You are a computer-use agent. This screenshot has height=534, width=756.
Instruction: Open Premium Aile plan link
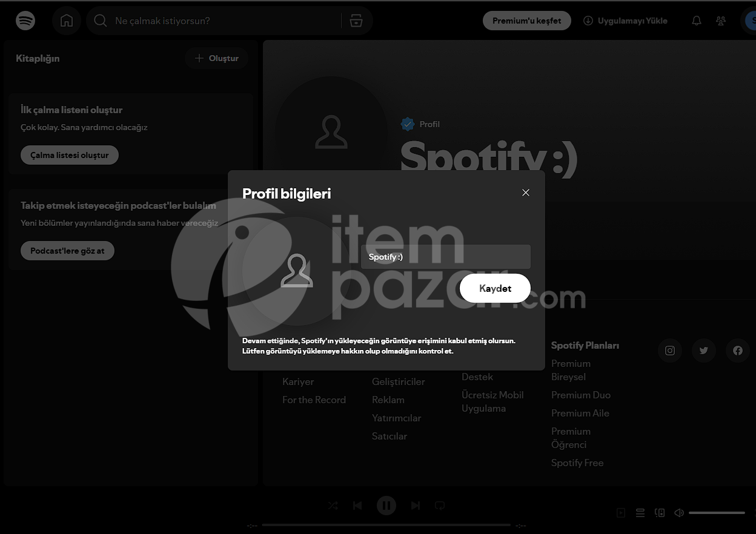point(580,413)
